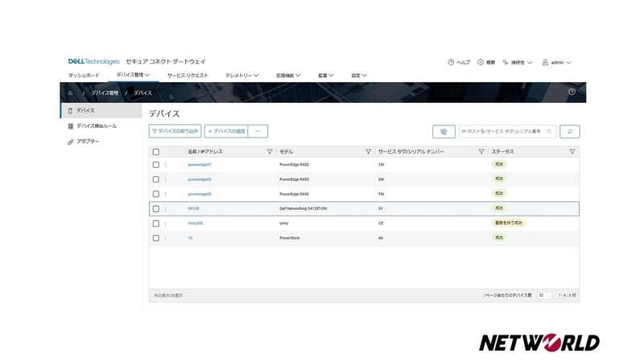Open the S4128 device link

click(x=193, y=208)
